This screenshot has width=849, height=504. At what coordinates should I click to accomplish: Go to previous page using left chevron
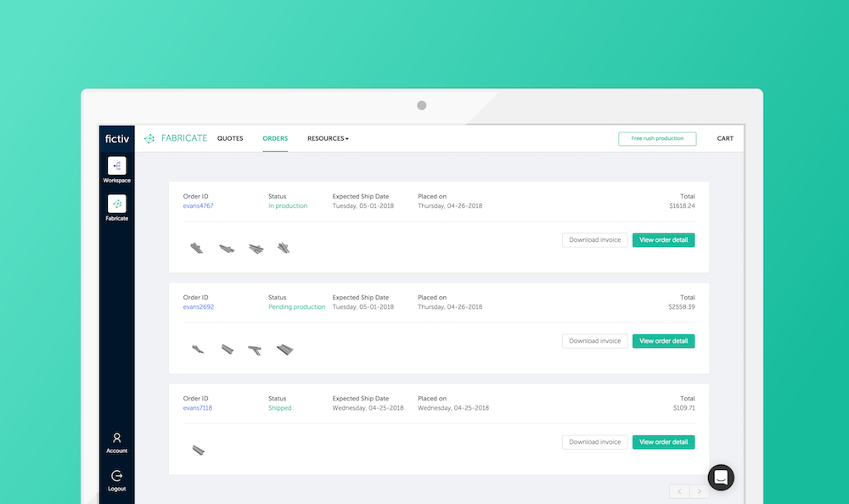coord(678,490)
